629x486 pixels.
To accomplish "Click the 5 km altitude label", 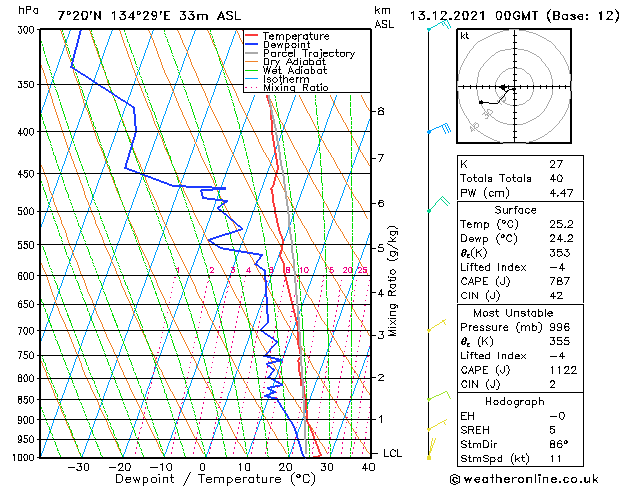I will [381, 248].
